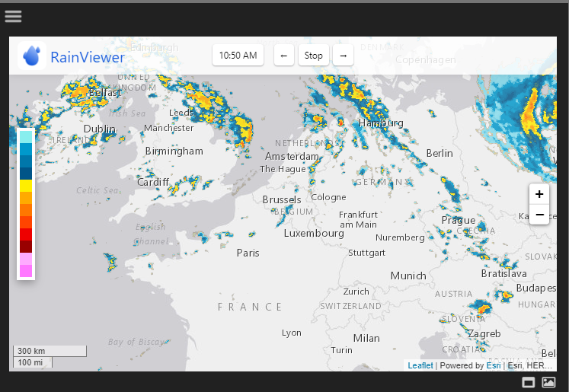Click the RainViewer raindrop logo

(32, 56)
